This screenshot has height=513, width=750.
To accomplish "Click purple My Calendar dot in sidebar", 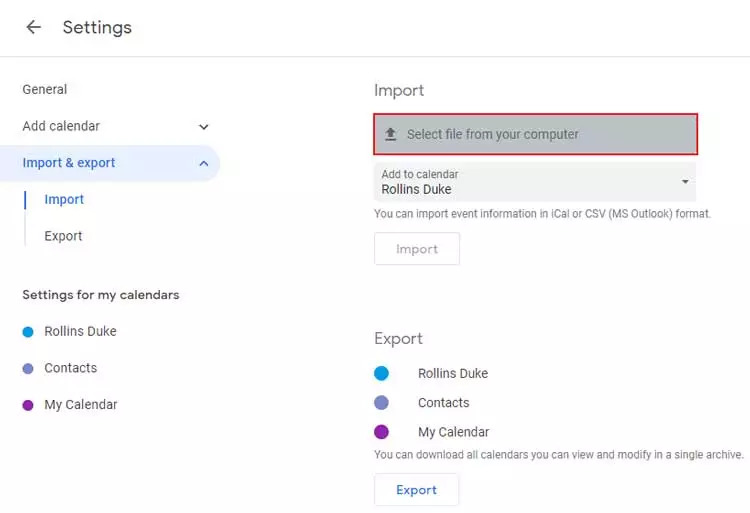I will (28, 405).
